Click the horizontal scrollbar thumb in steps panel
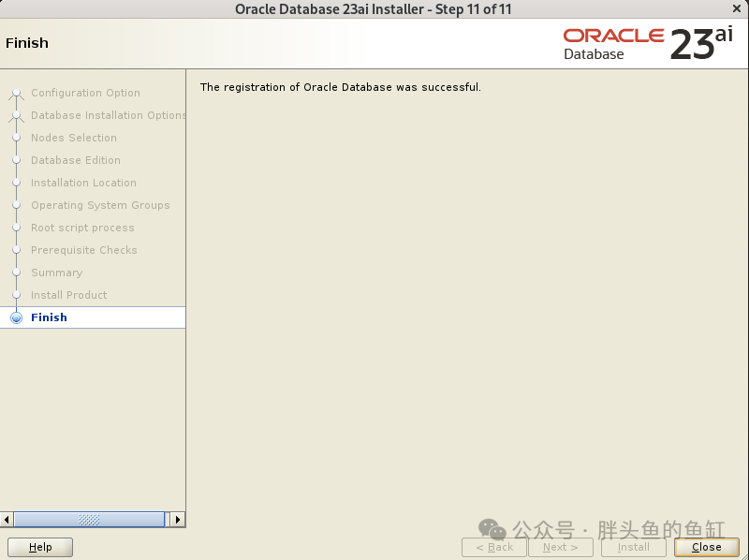Image resolution: width=749 pixels, height=560 pixels. [89, 520]
